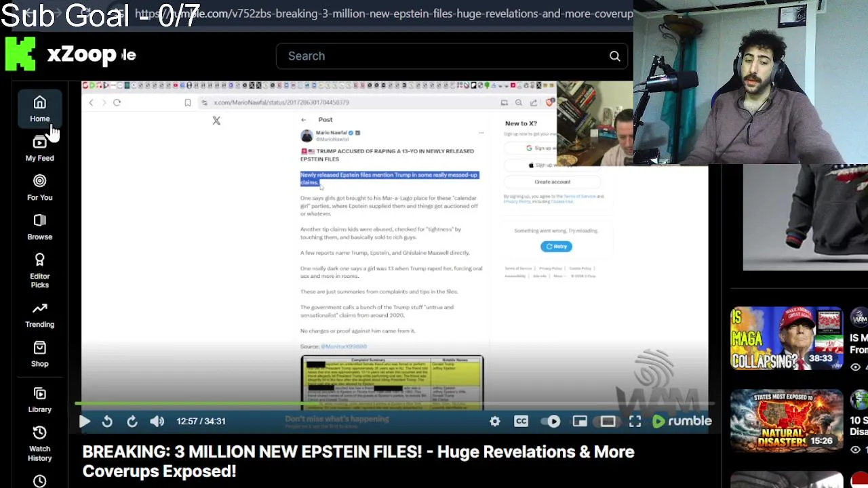This screenshot has width=868, height=488.
Task: Open the Natural Disasters video thumbnail
Action: click(x=787, y=421)
